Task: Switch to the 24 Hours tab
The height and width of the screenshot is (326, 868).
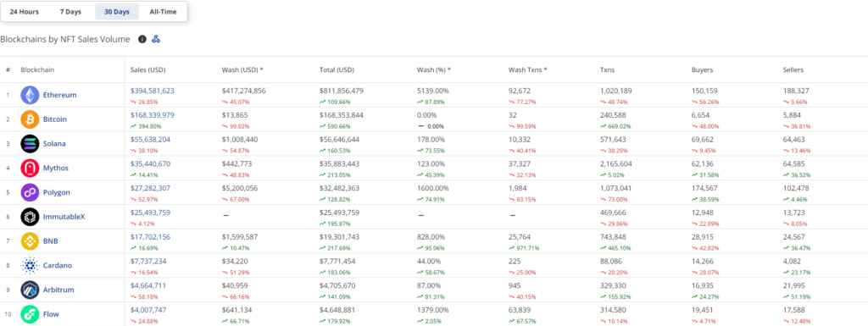Action: click(24, 12)
